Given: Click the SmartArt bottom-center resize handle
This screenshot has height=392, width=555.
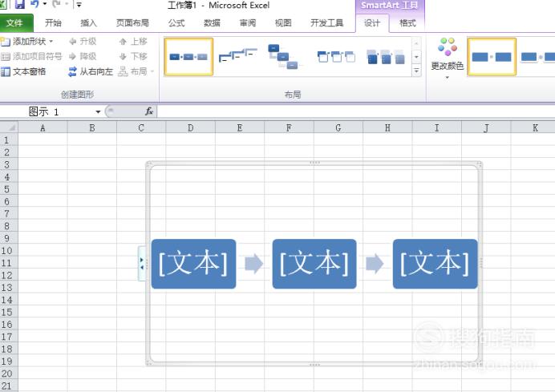Looking at the screenshot, I should tap(314, 365).
